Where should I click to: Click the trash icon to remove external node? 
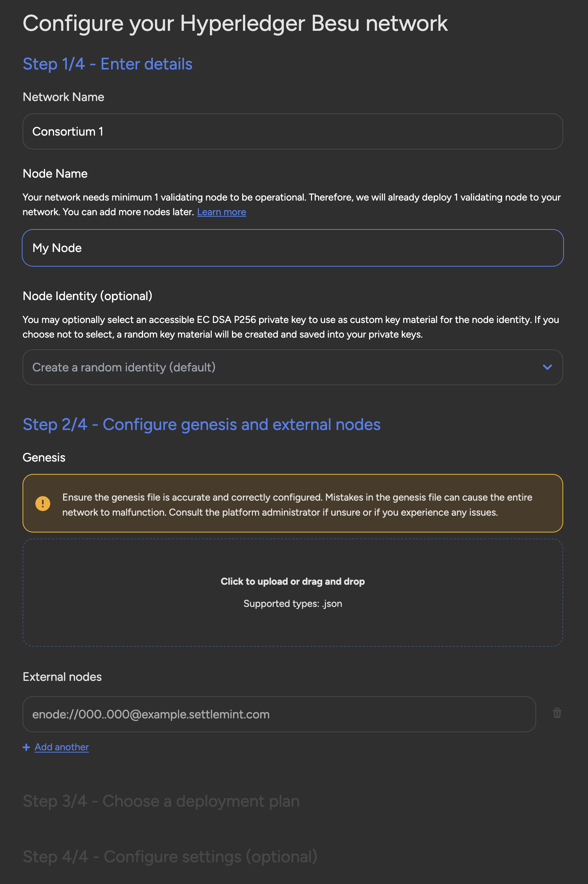pos(557,714)
